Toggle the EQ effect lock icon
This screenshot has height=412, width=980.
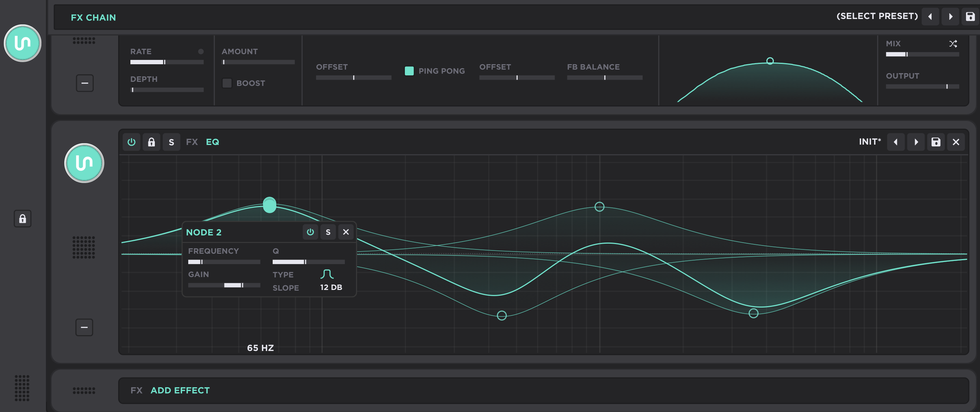pyautogui.click(x=151, y=142)
